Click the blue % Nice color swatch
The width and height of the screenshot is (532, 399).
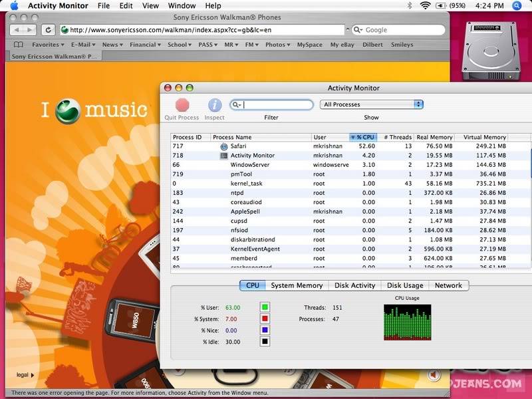pyautogui.click(x=265, y=330)
